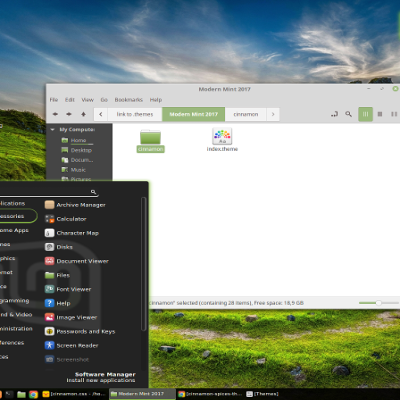
Task: Launch Passwords and Keys from the menu
Action: [80, 331]
